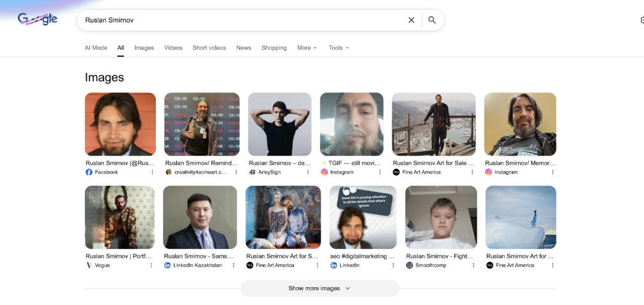Viewport: 644px width, 305px height.
Task: Click the ArleySign source favicon
Action: tap(252, 172)
